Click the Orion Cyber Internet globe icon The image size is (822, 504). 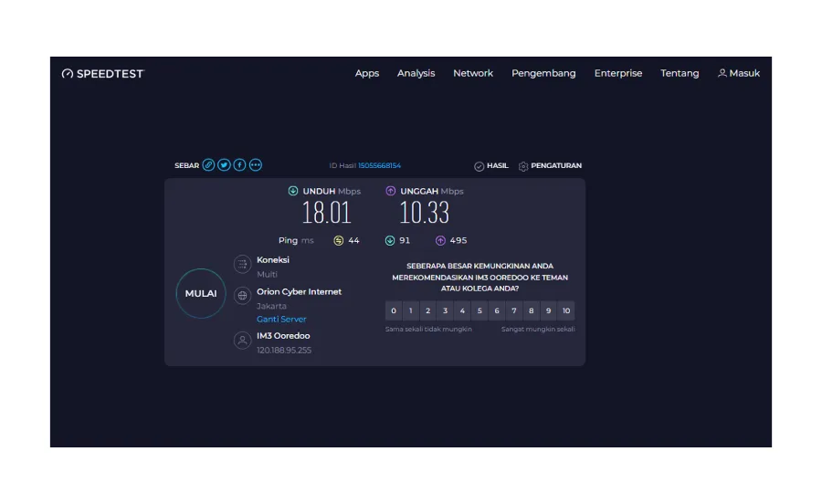coord(242,296)
